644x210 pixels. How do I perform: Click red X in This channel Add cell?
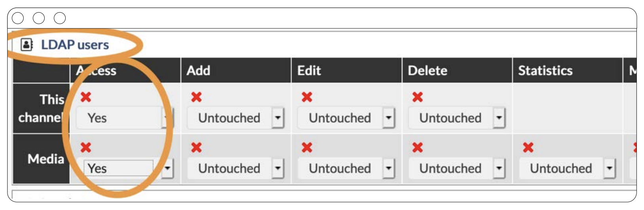[197, 97]
